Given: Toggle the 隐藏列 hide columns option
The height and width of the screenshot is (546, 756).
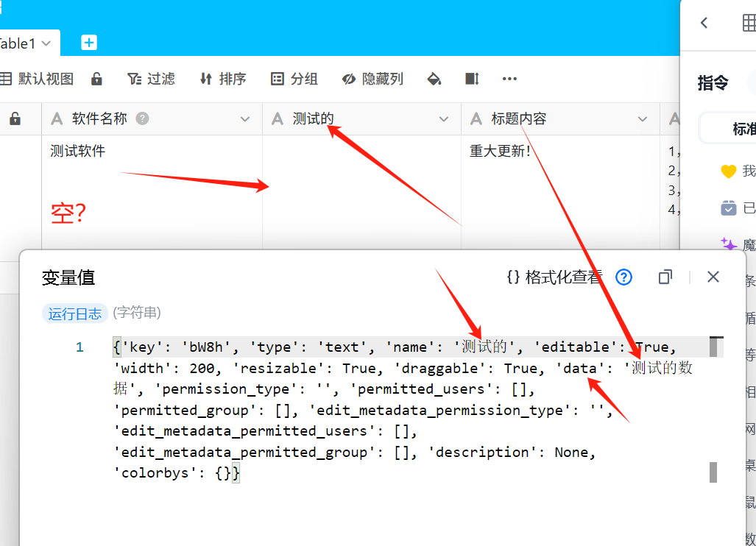Looking at the screenshot, I should pyautogui.click(x=372, y=79).
